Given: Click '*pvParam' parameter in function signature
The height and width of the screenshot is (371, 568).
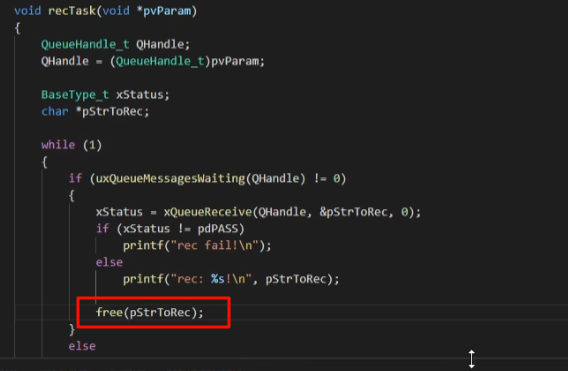Looking at the screenshot, I should point(164,11).
